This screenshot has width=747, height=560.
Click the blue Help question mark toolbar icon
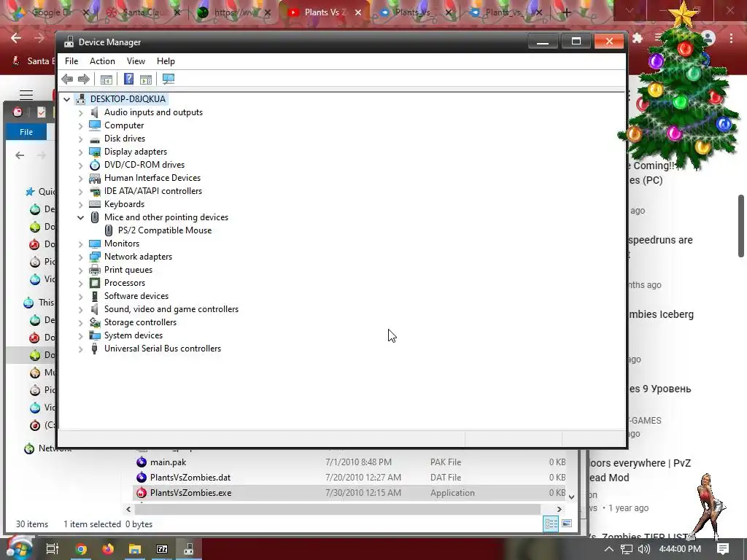pos(128,79)
